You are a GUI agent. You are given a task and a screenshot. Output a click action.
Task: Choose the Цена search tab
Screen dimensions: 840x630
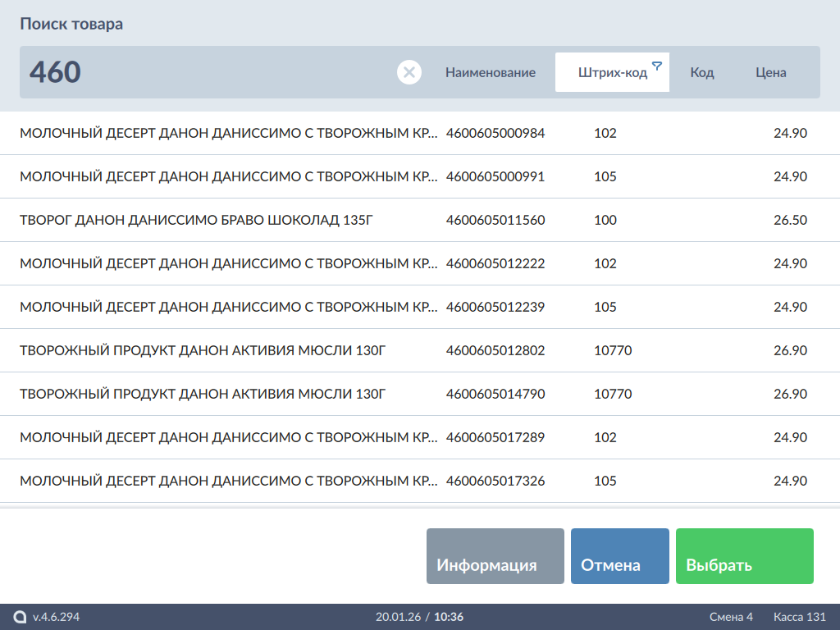pos(770,72)
